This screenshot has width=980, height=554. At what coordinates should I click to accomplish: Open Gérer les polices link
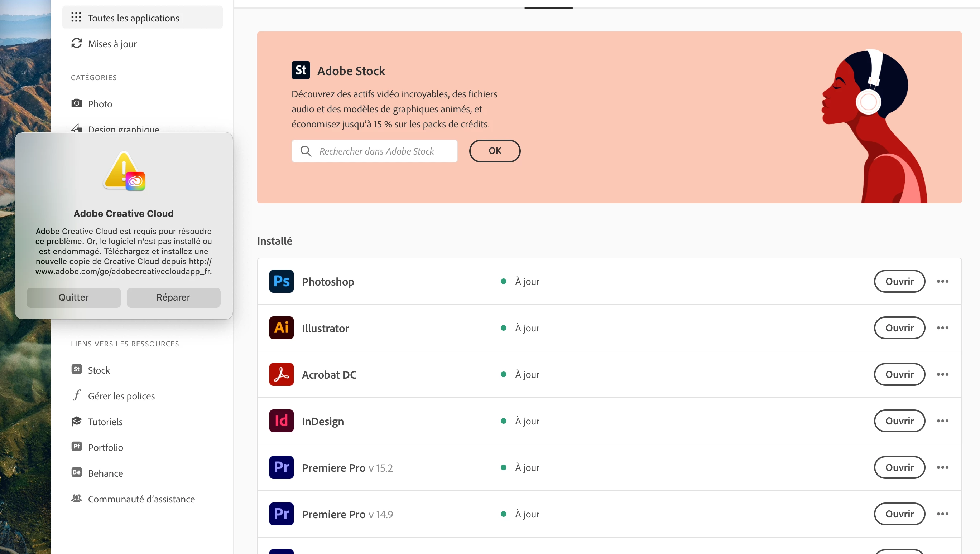pyautogui.click(x=121, y=396)
